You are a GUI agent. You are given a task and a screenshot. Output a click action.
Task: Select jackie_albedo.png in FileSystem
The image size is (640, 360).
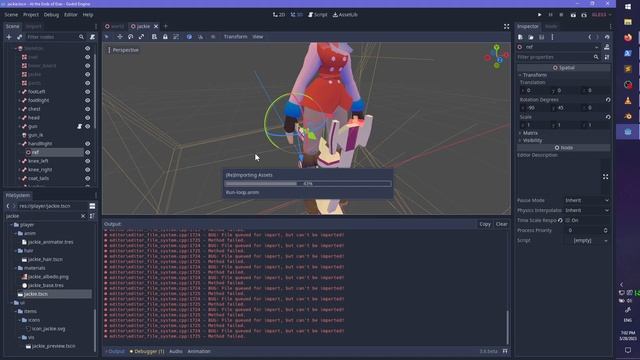[x=48, y=277]
